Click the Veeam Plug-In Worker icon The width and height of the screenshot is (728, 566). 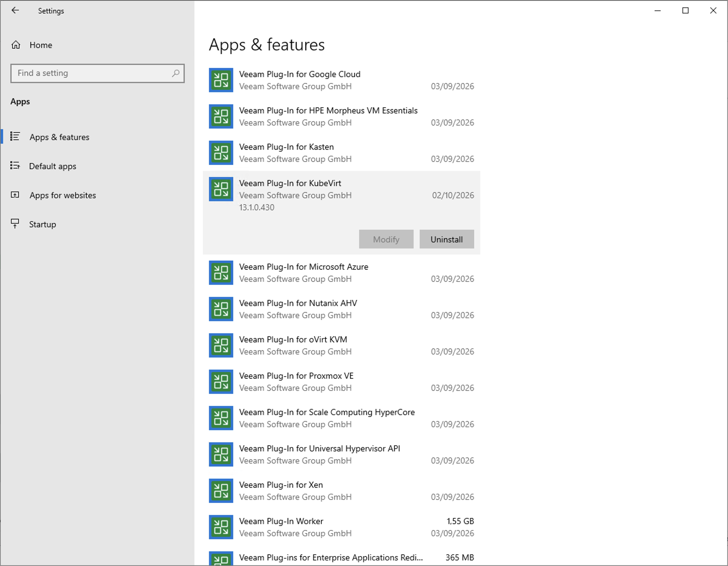point(221,527)
